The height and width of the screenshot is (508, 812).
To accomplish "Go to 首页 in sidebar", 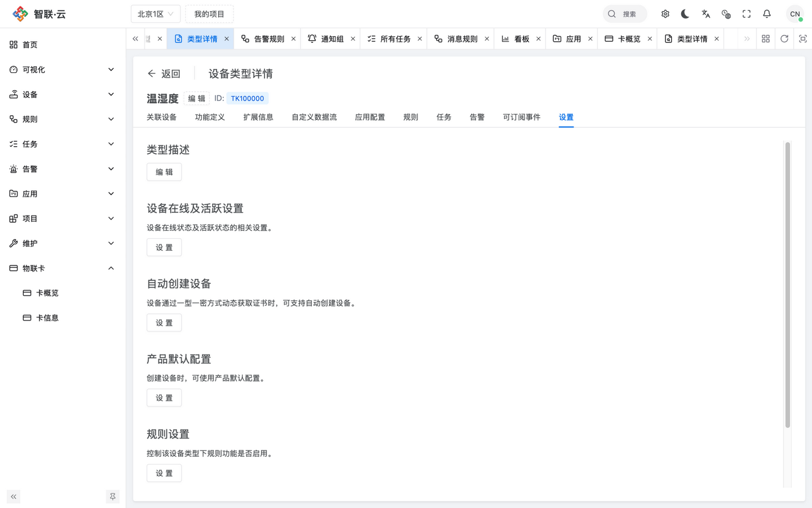I will pos(63,45).
